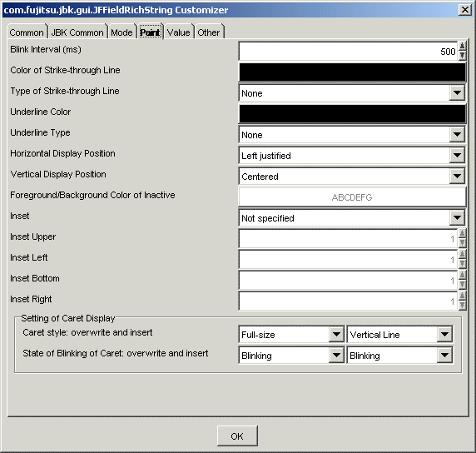
Task: Close the Customizer dialog window
Action: [x=465, y=10]
